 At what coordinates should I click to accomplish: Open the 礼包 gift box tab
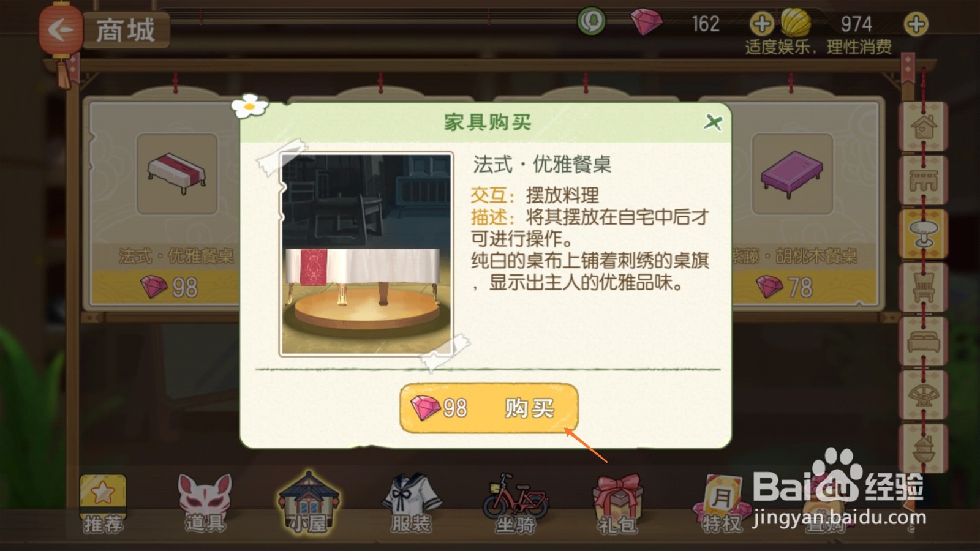pyautogui.click(x=617, y=504)
